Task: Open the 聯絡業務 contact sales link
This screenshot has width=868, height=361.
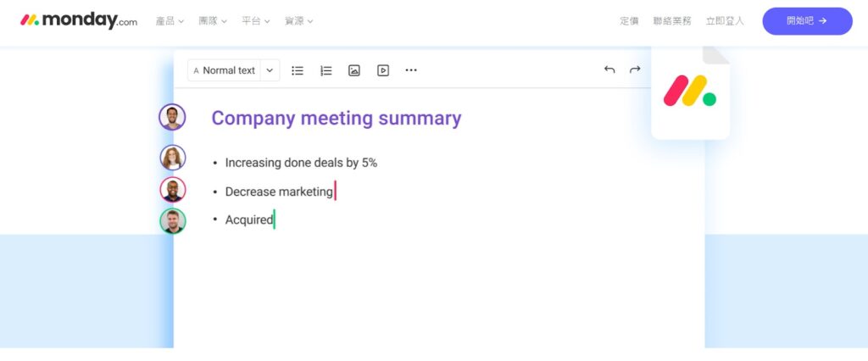Action: pos(672,21)
